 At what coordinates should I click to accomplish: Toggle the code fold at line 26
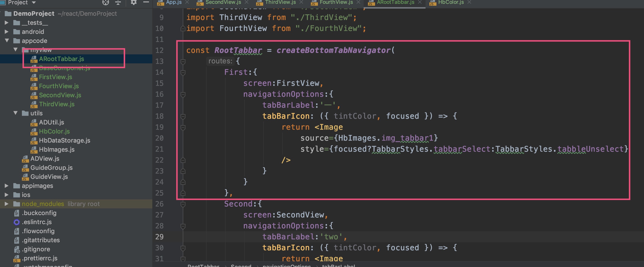click(x=183, y=204)
